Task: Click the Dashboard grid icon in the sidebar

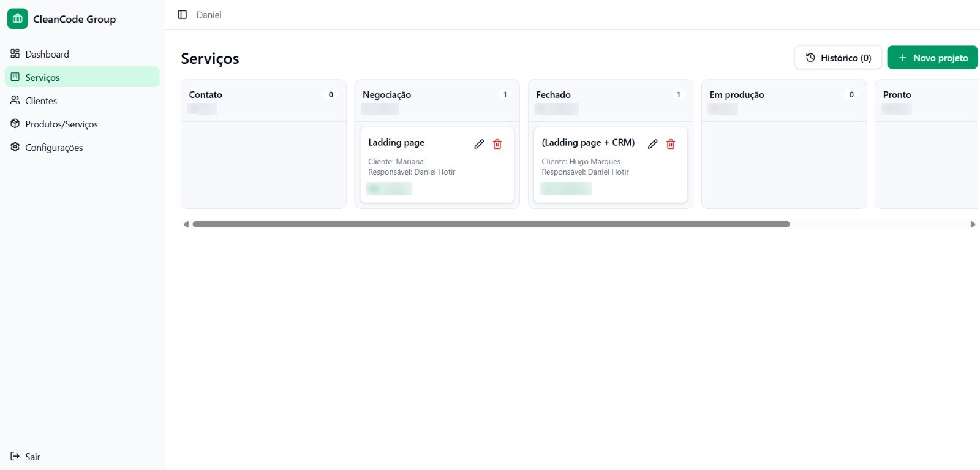Action: point(15,54)
